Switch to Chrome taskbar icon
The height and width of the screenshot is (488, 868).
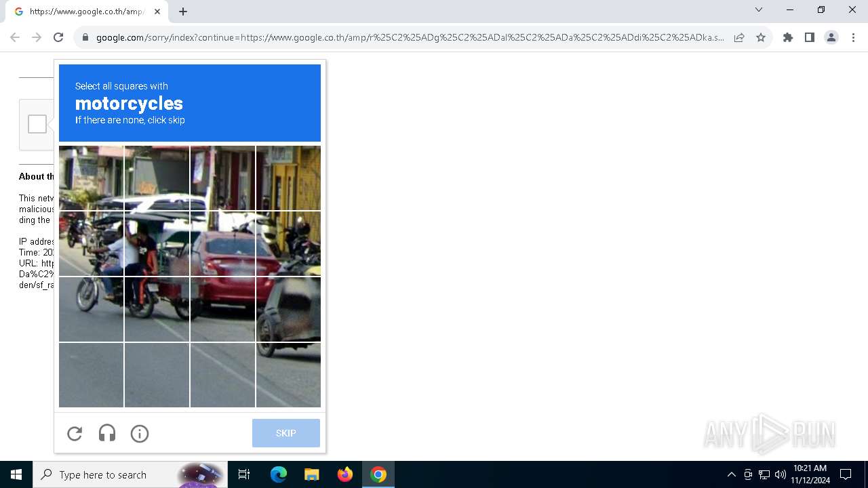(378, 474)
